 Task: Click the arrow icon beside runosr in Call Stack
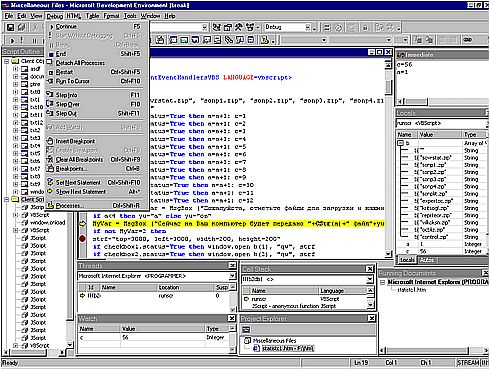(246, 299)
